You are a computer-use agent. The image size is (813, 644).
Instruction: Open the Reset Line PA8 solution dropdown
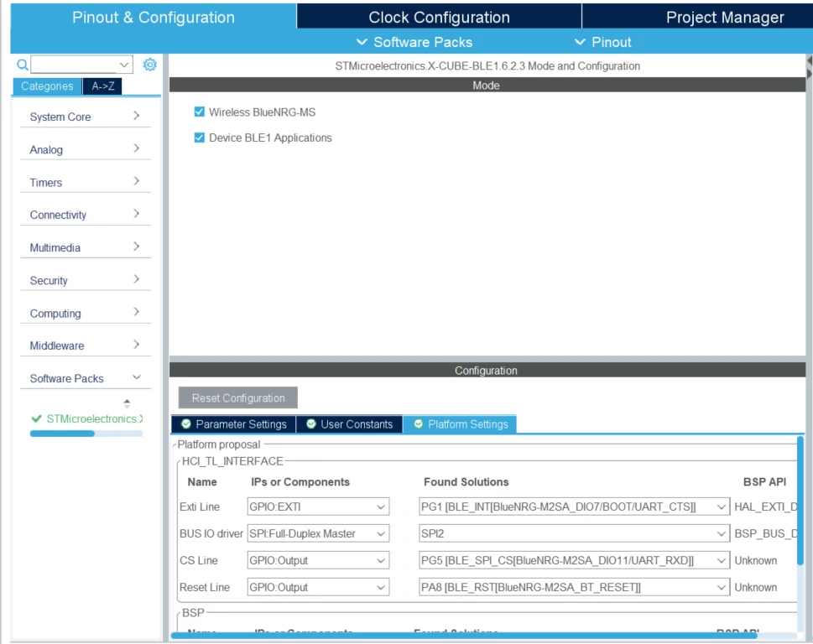tap(574, 587)
